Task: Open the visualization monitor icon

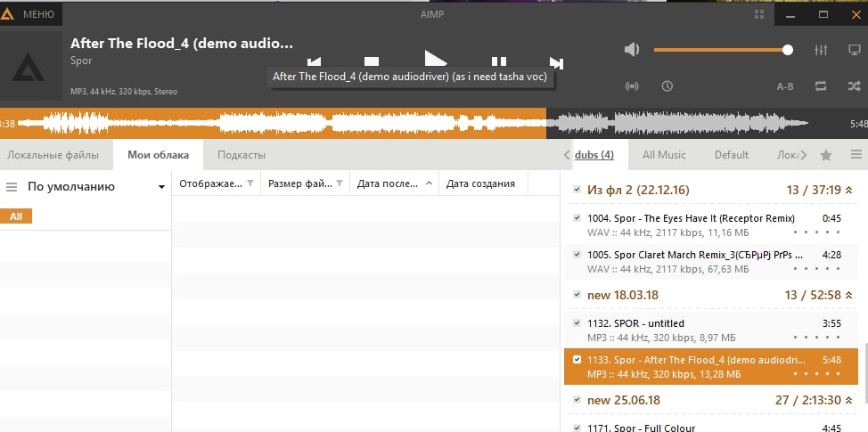Action: 854,50
